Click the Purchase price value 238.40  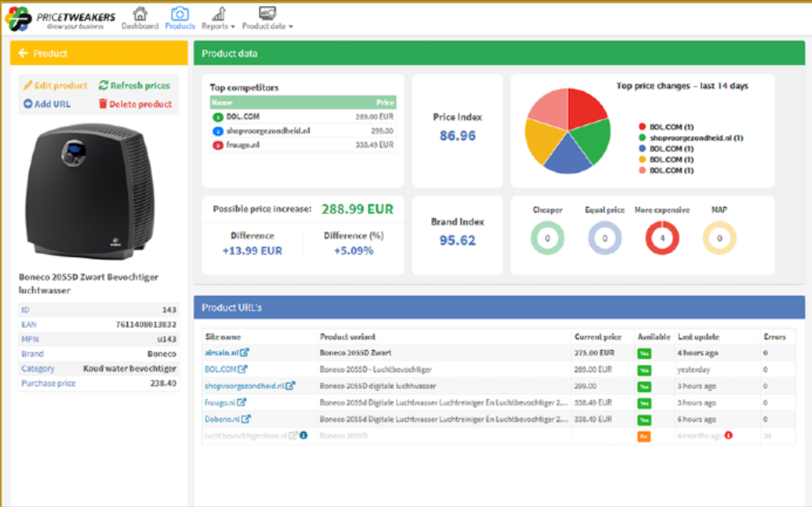coord(163,384)
